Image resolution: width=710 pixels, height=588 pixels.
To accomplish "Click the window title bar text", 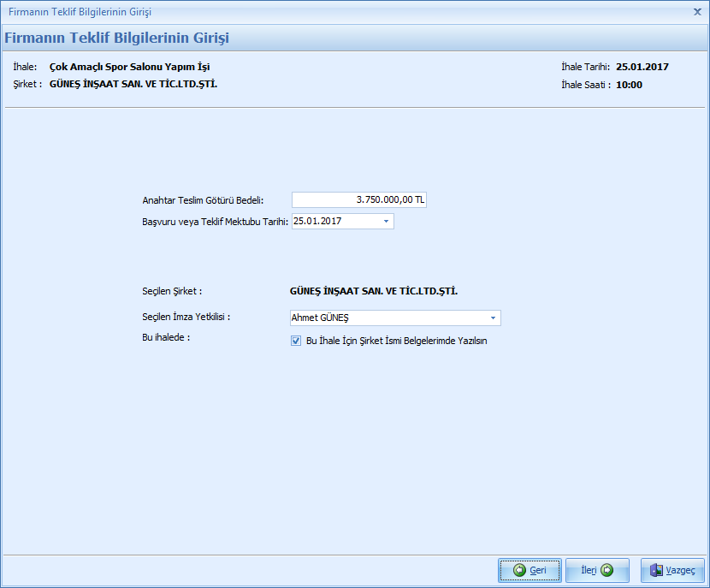I will tap(80, 12).
